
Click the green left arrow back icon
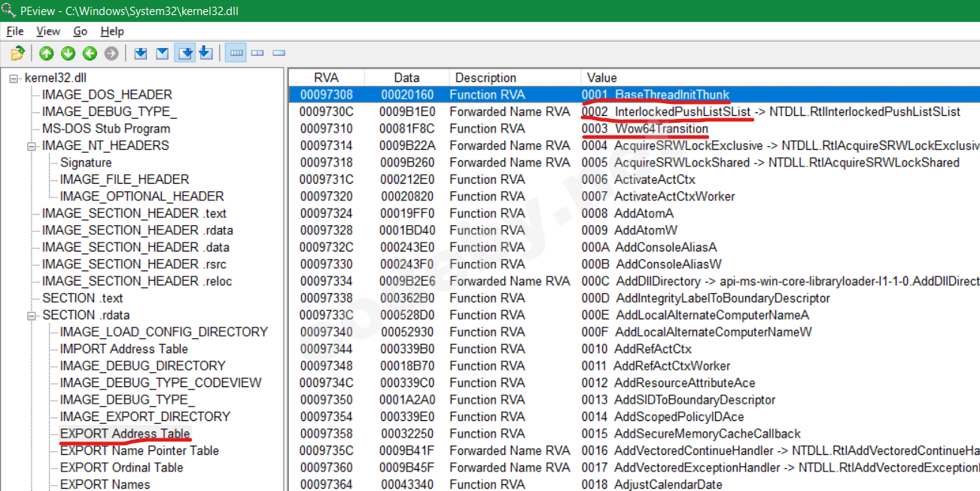pyautogui.click(x=90, y=53)
